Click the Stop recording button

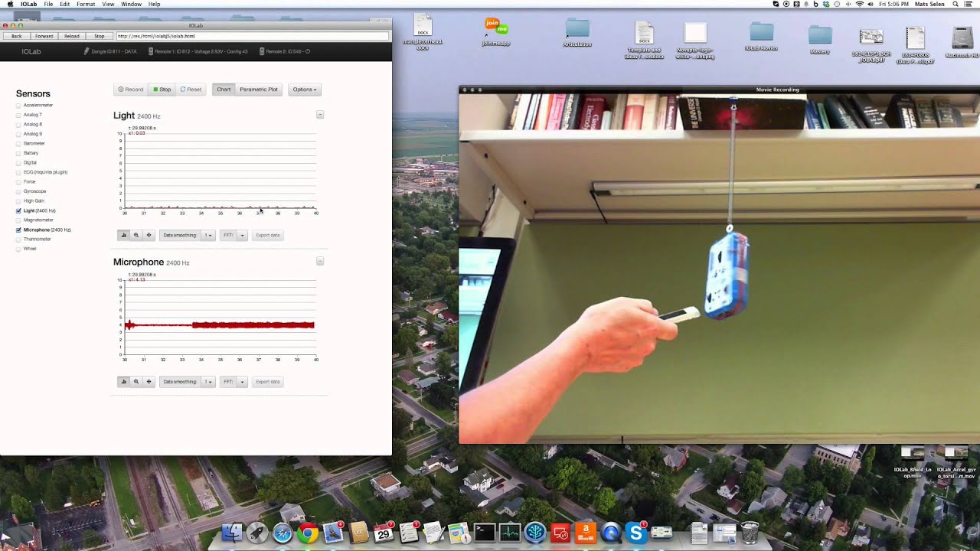coord(162,90)
